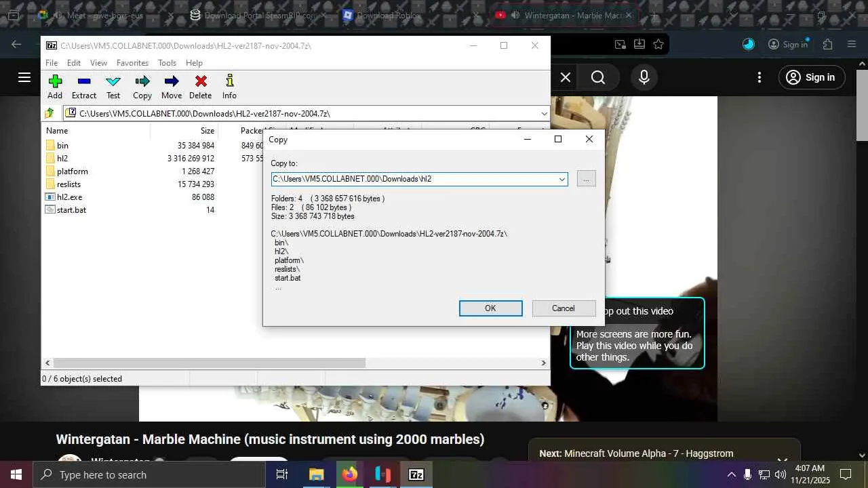
Task: Switch to the Download Portal SteamRIP tab
Action: point(260,15)
